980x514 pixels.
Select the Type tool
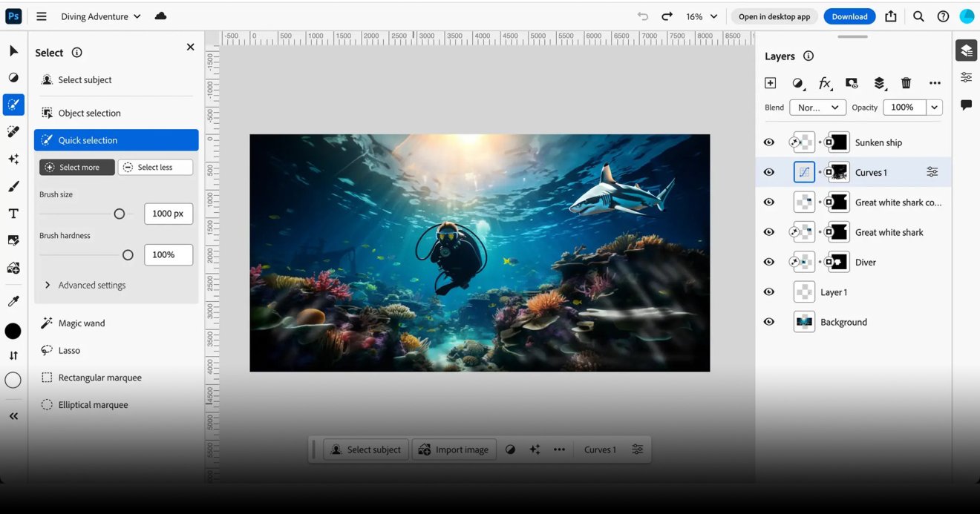pyautogui.click(x=13, y=214)
